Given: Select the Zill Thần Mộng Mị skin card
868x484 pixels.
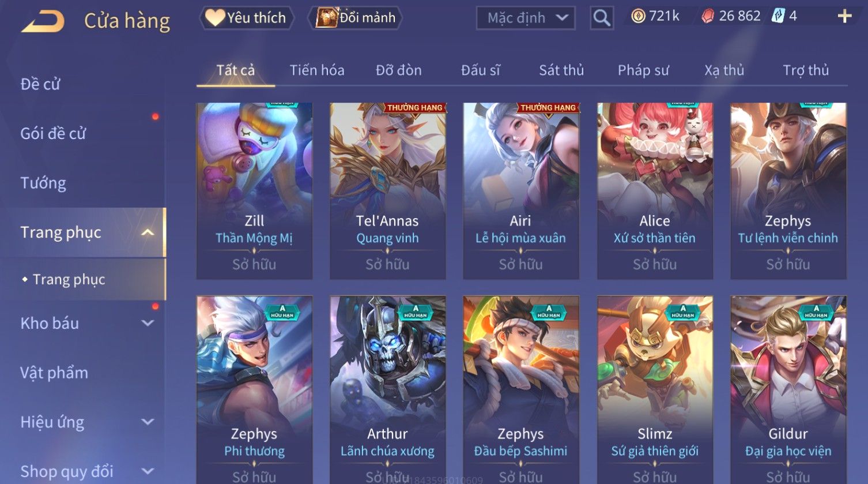Looking at the screenshot, I should click(254, 191).
